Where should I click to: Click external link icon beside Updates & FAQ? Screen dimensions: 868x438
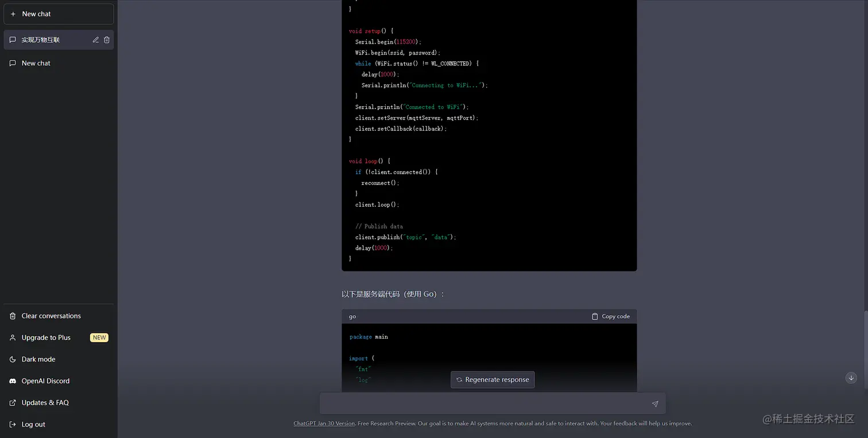pyautogui.click(x=13, y=403)
